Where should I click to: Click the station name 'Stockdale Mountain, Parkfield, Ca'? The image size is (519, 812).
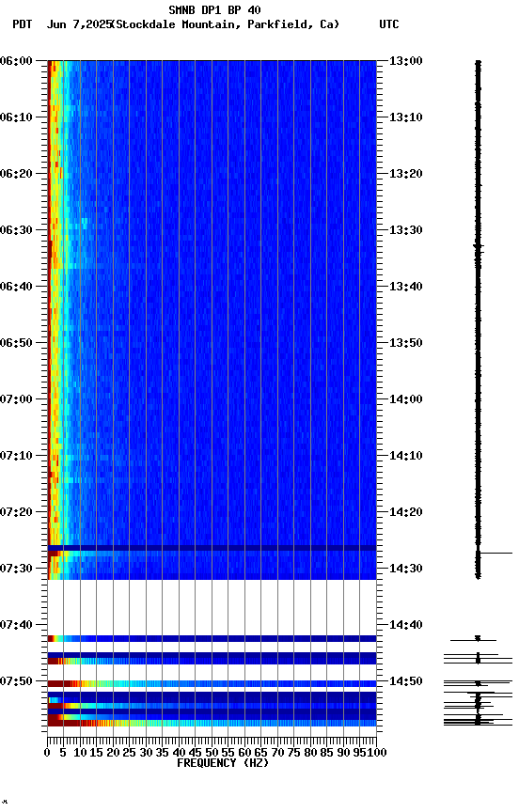(226, 24)
